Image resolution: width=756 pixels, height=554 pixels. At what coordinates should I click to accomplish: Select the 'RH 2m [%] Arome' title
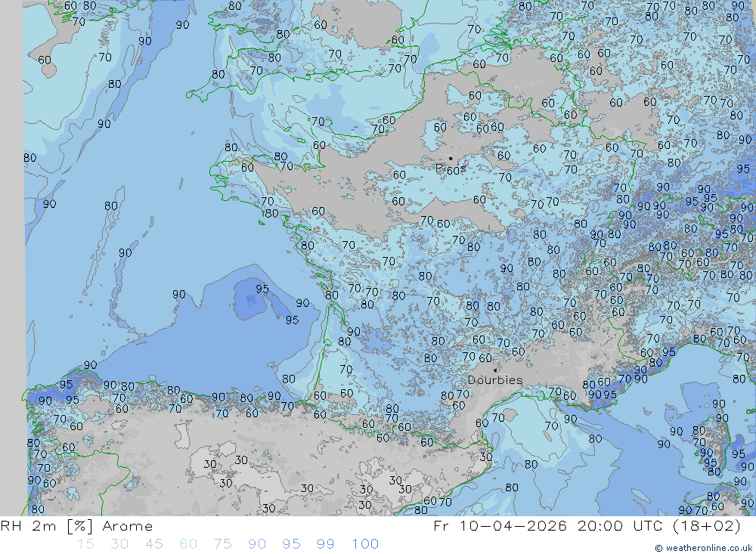[x=76, y=526]
